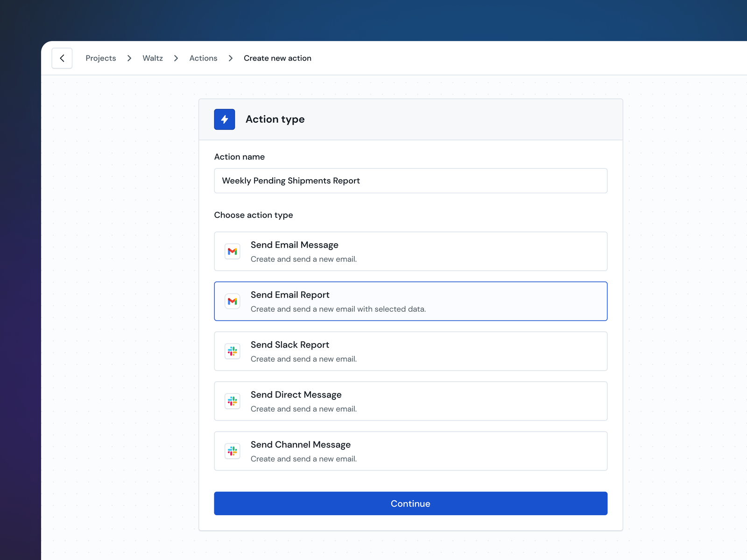
Task: Choose the Send Direct Message option
Action: tap(411, 401)
